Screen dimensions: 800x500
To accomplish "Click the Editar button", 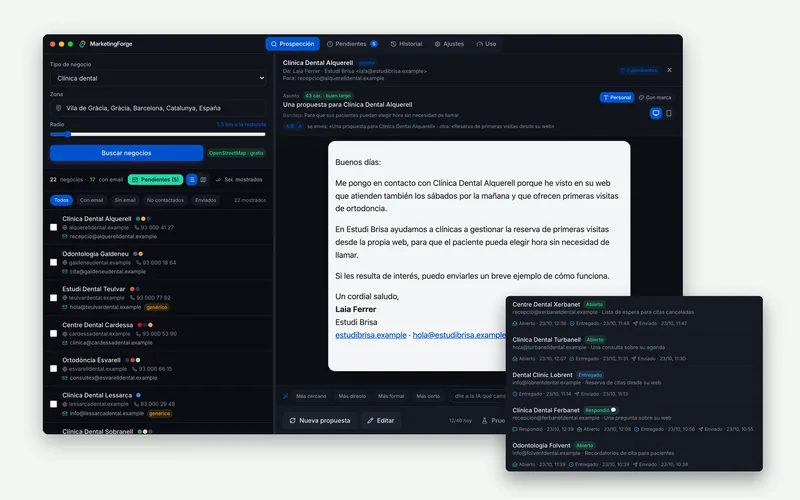I will tap(381, 420).
